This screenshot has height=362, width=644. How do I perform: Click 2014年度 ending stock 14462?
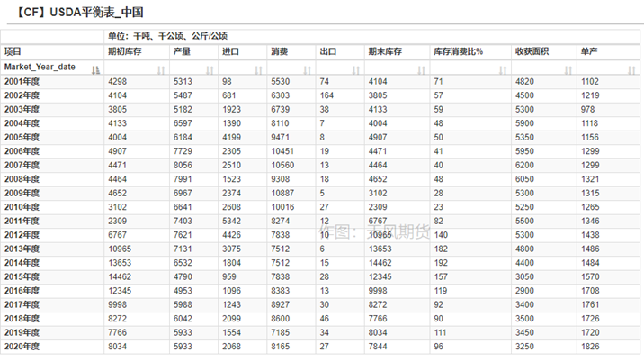380,263
